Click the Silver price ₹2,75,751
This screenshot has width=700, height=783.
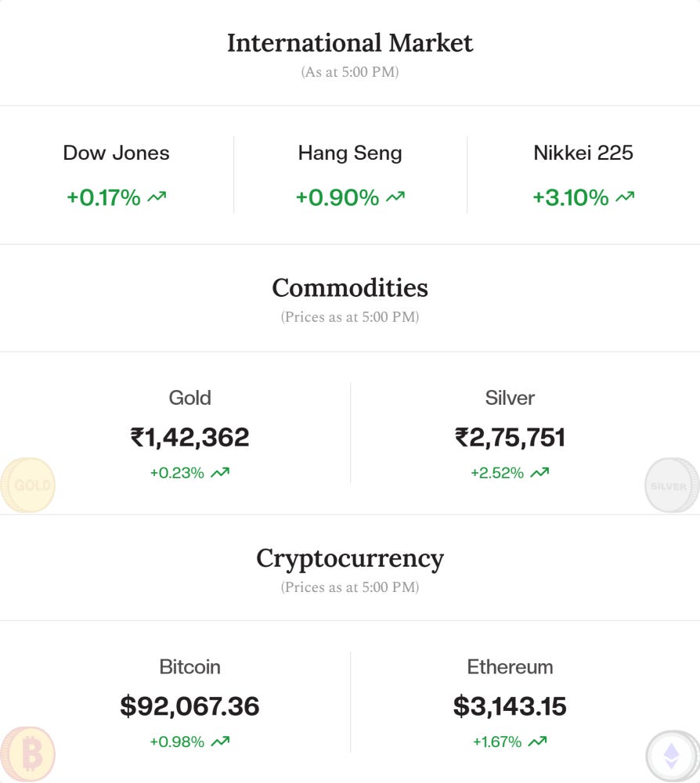510,437
